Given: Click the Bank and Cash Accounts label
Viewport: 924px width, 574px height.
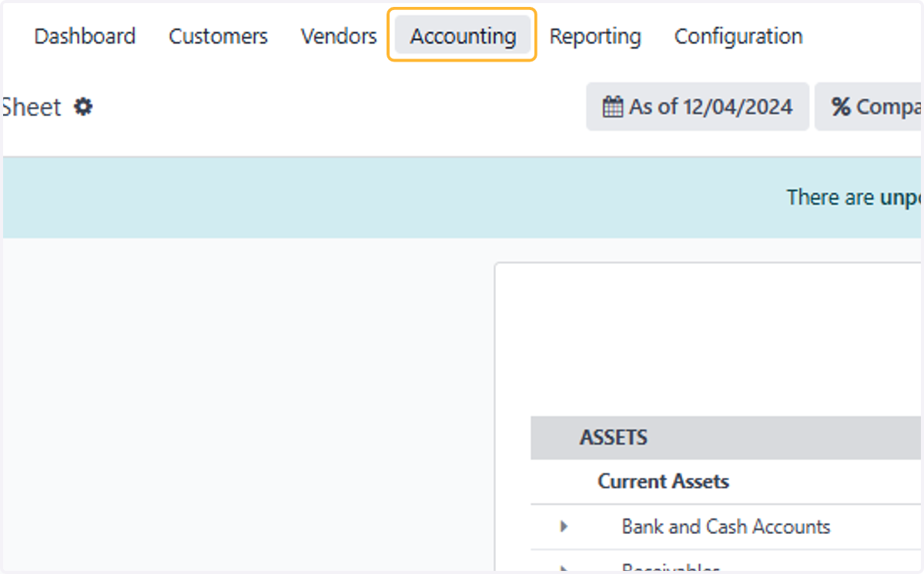Looking at the screenshot, I should click(x=726, y=527).
